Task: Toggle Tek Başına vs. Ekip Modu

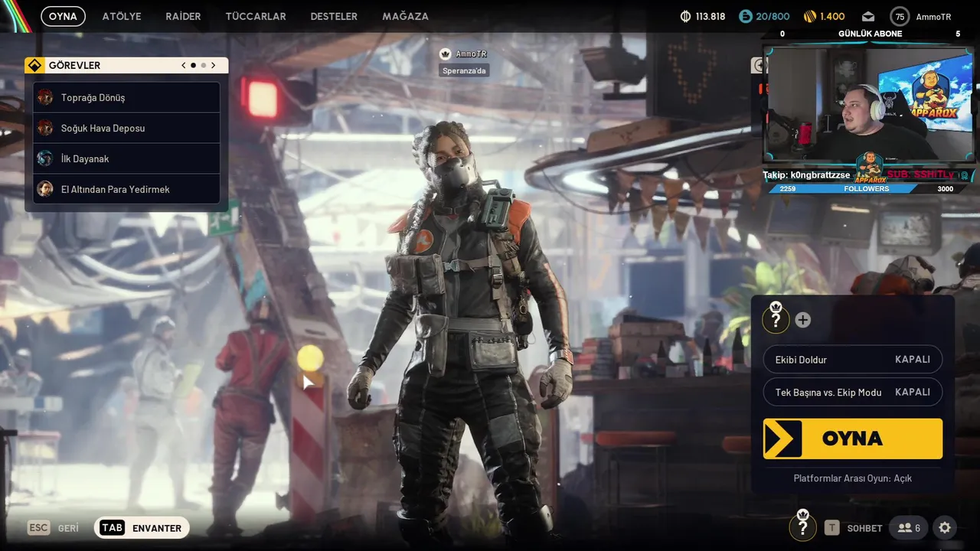Action: point(852,392)
